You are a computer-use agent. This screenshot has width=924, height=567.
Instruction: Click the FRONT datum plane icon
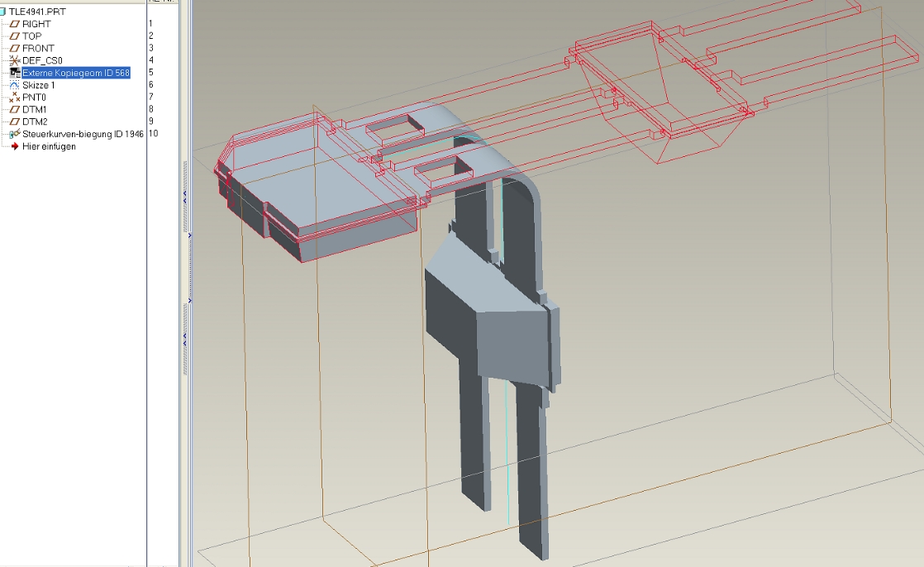click(x=15, y=48)
